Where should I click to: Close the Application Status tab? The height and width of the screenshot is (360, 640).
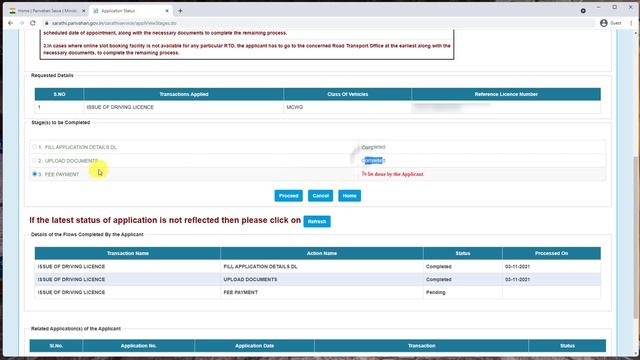[x=167, y=11]
